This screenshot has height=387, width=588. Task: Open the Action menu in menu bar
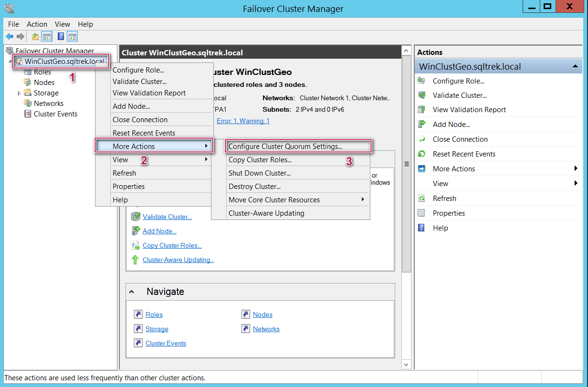[37, 24]
